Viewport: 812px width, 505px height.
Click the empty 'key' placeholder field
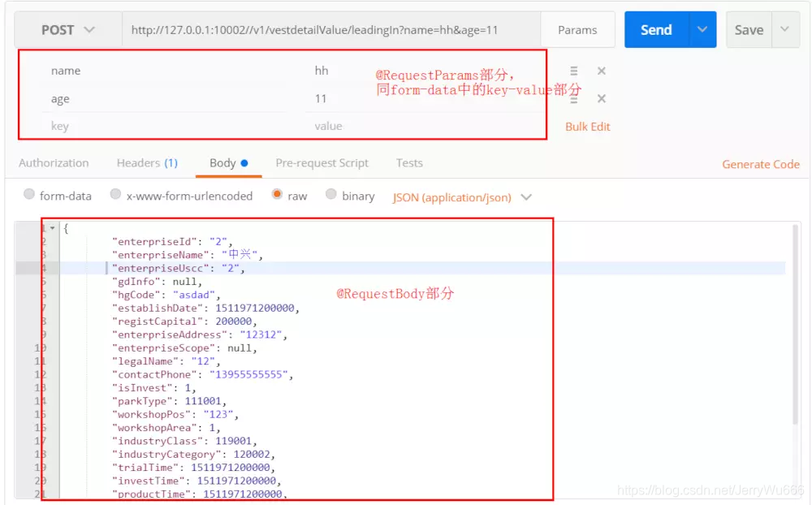164,126
